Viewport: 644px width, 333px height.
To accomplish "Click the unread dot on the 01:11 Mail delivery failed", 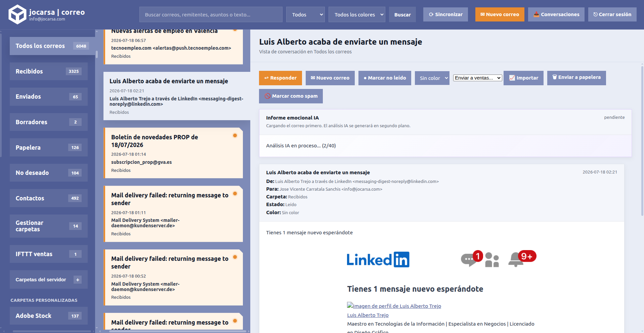I will (235, 194).
